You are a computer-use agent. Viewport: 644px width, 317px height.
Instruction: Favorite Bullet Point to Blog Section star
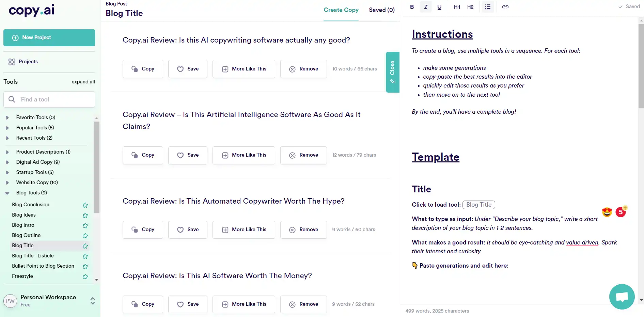pyautogui.click(x=85, y=266)
